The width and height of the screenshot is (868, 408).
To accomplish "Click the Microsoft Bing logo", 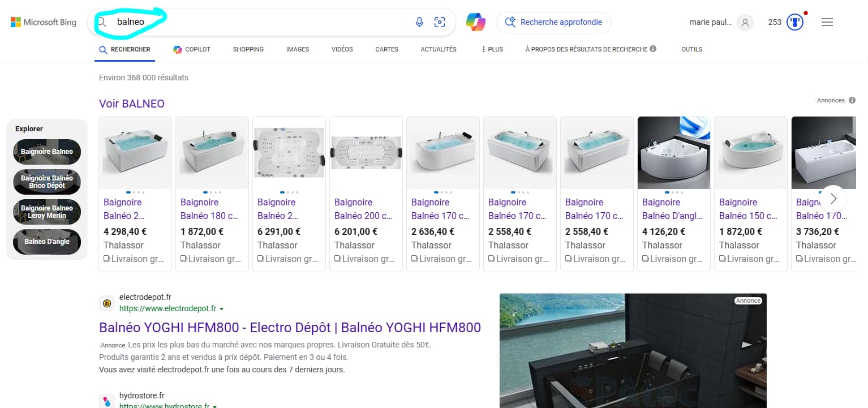I will coord(44,22).
